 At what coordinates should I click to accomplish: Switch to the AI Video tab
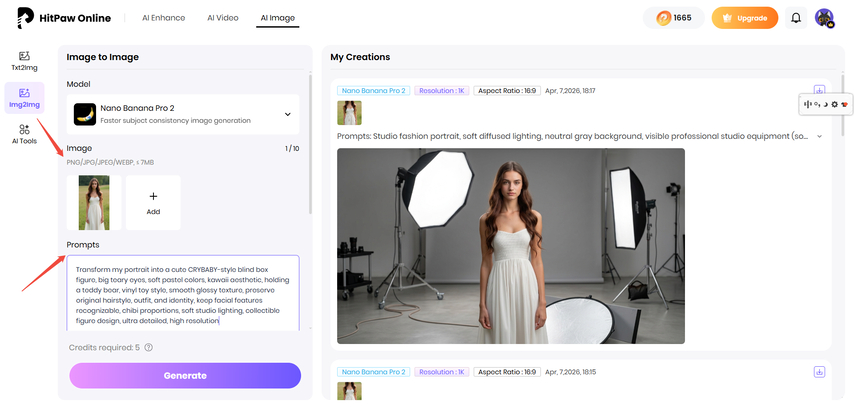[x=222, y=18]
